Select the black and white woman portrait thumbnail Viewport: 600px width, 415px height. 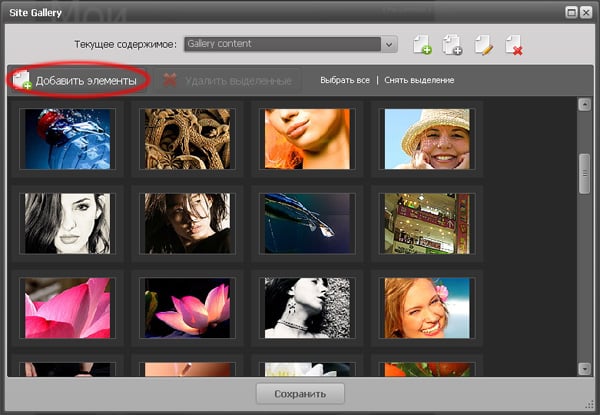pos(68,222)
